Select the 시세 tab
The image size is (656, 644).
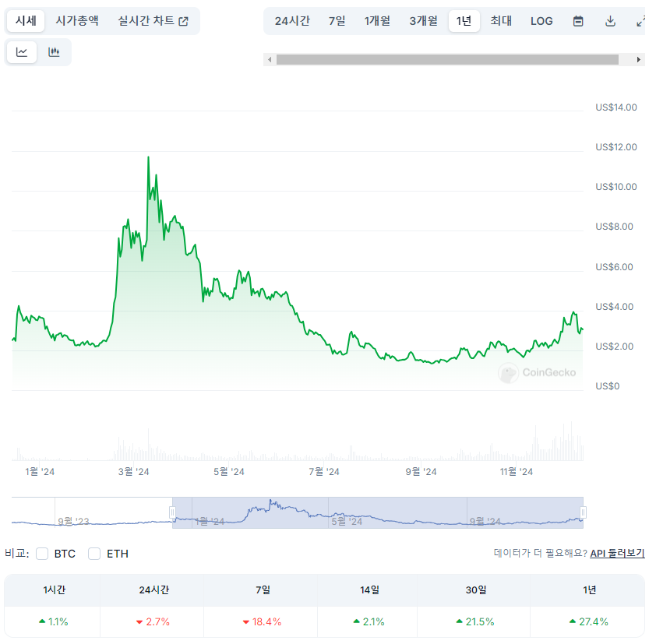tap(26, 20)
